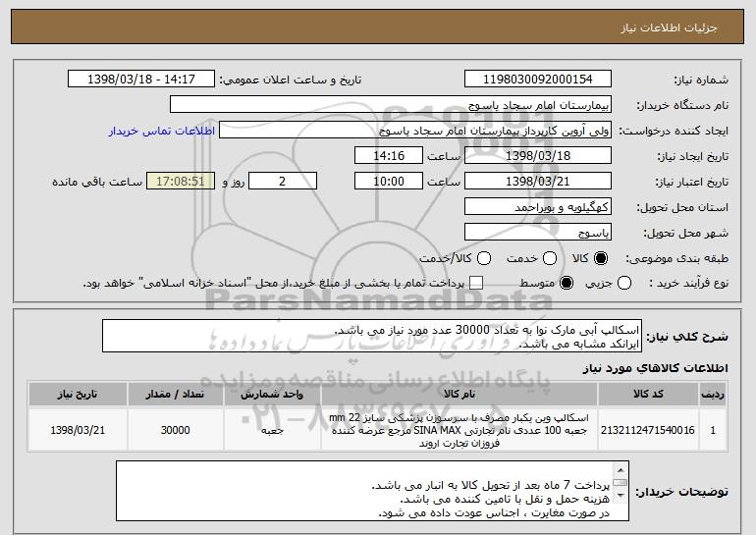Screen dimensions: 756x535
Task: Select the خدمت radio button
Action: [x=550, y=258]
